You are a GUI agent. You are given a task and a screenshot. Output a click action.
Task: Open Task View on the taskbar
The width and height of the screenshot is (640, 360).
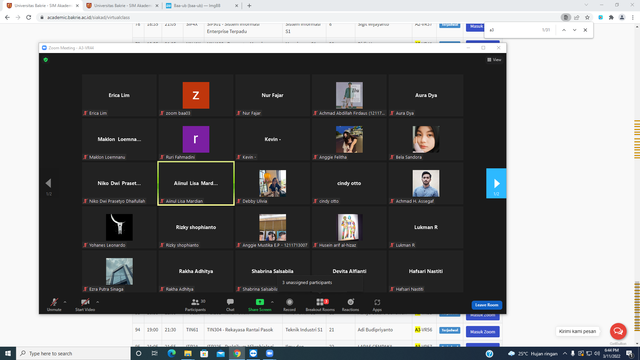155,353
